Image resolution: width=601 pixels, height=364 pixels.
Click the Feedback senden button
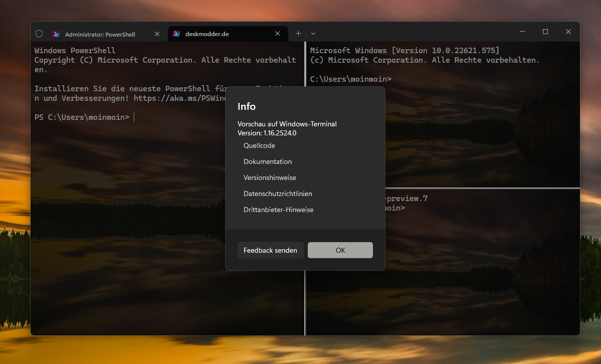270,251
